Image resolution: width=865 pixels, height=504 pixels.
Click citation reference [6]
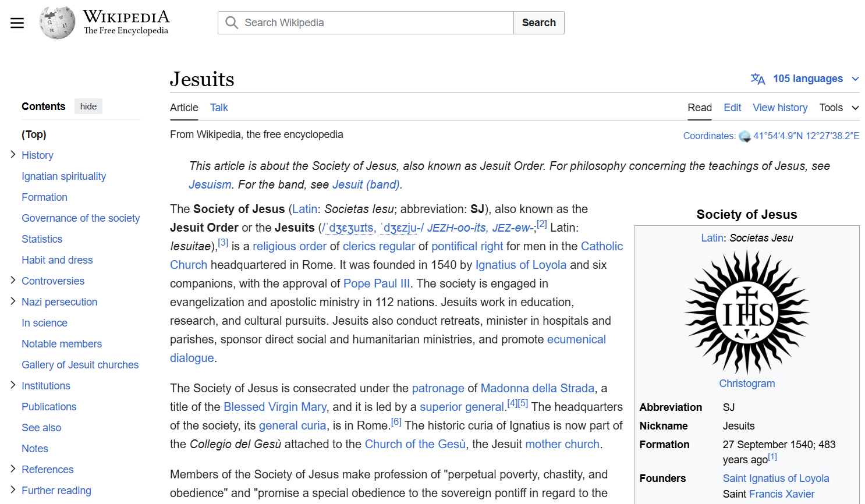[396, 422]
